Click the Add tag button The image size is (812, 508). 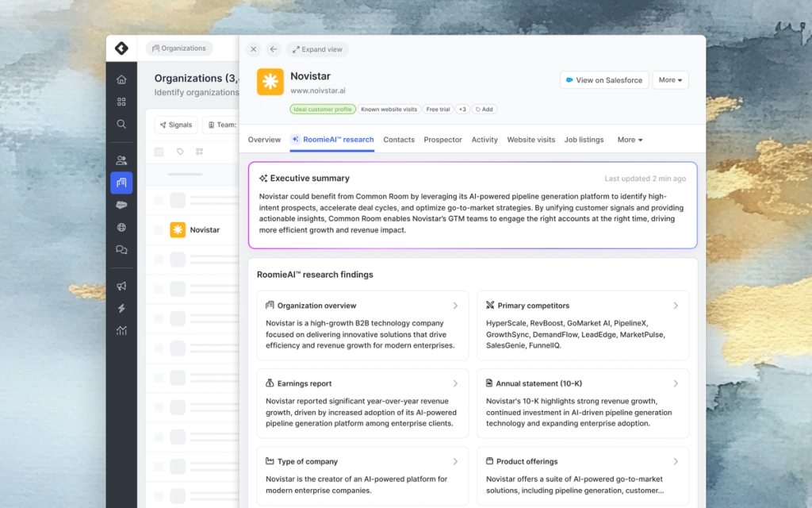485,110
